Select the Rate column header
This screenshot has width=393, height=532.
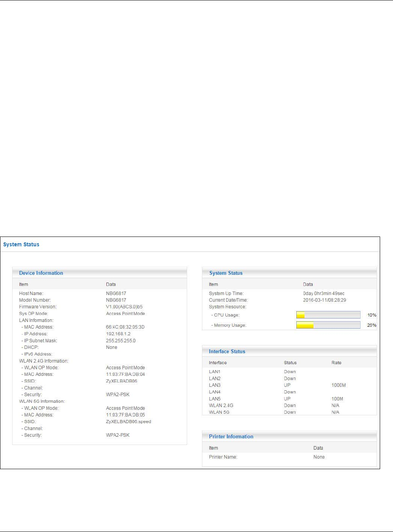336,363
